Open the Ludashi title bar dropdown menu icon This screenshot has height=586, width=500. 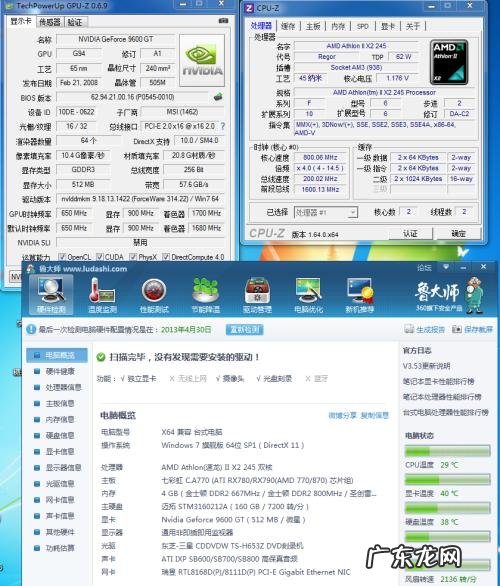(x=446, y=267)
